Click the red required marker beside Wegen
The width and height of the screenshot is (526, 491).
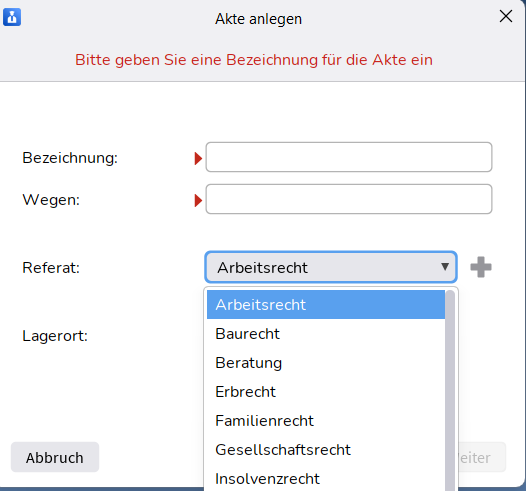[198, 200]
